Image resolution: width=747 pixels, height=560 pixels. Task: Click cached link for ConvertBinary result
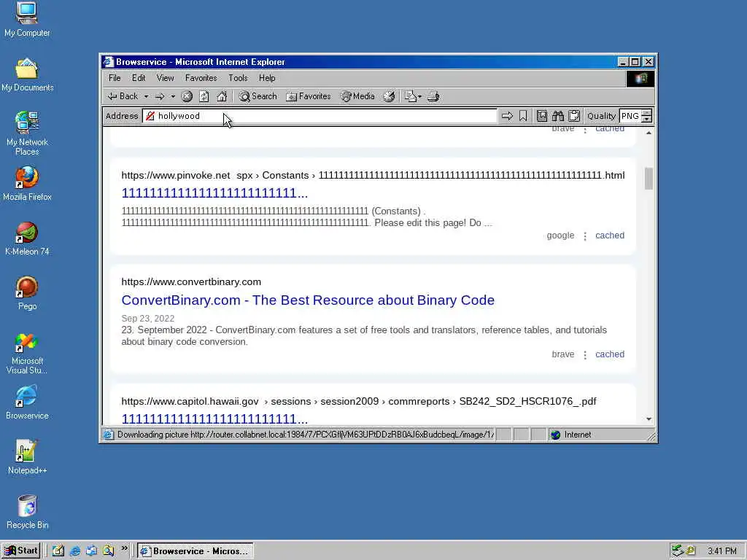click(x=610, y=354)
